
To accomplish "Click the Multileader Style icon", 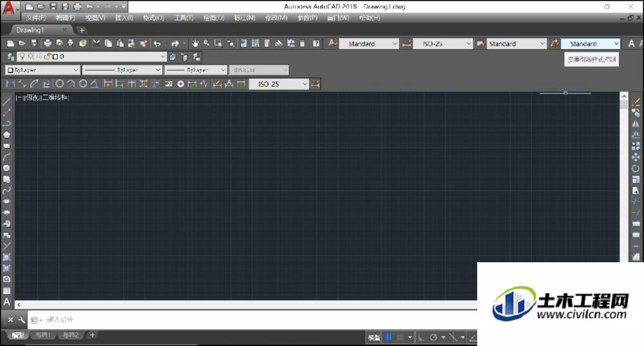I will pyautogui.click(x=554, y=43).
